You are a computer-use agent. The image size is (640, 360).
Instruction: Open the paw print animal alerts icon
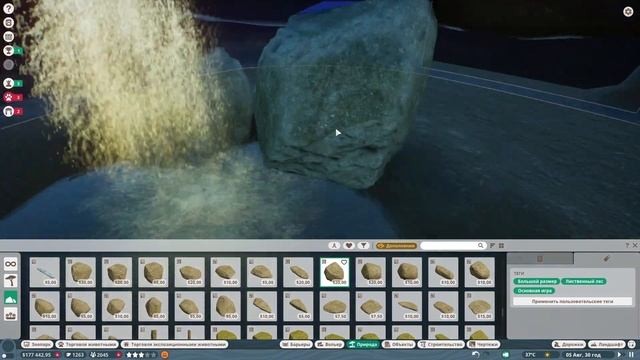[9, 97]
